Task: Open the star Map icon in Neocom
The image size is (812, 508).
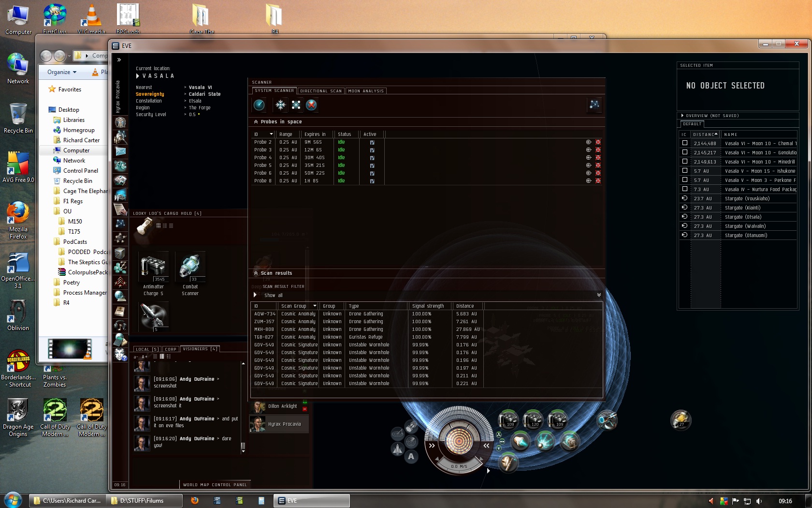Action: (x=120, y=224)
